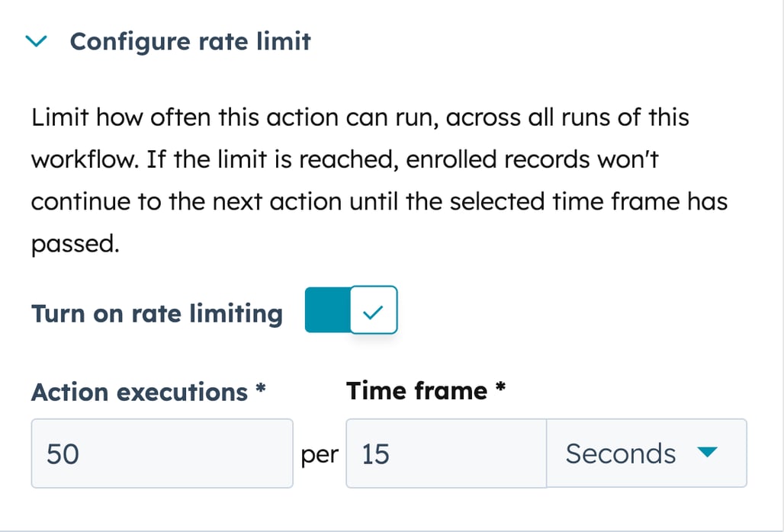The height and width of the screenshot is (532, 784).
Task: Open the time frame unit dropdown
Action: click(647, 453)
